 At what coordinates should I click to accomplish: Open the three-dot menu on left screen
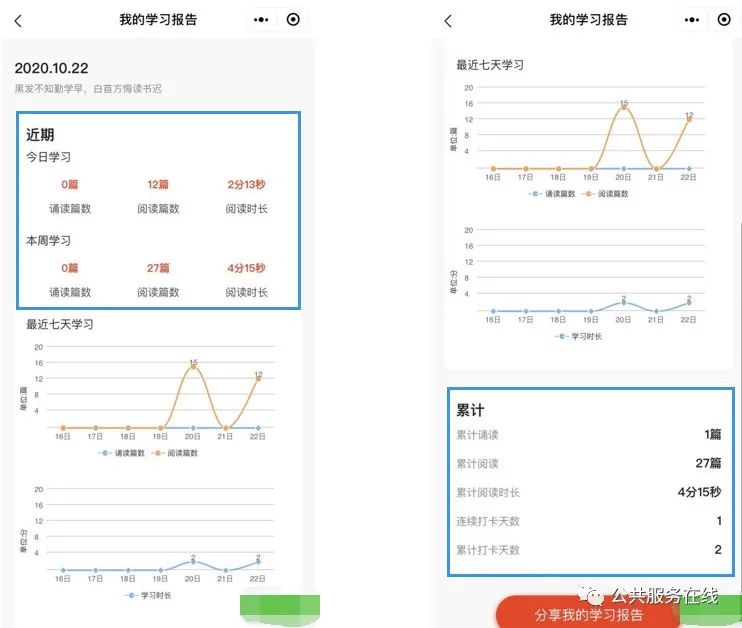pos(262,19)
